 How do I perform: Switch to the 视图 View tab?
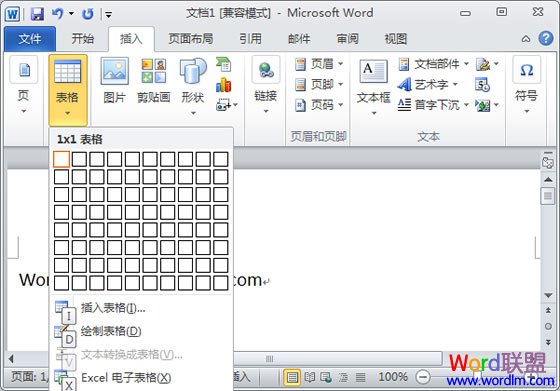click(396, 38)
